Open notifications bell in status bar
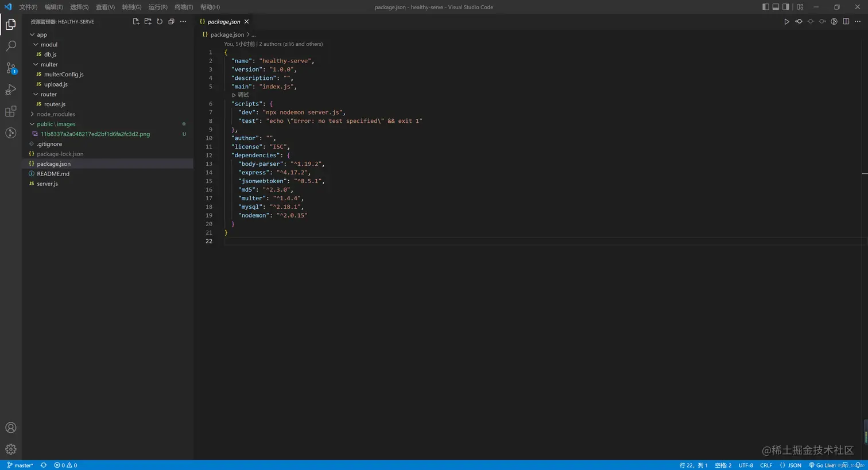Screen dimensions: 868x470 click(858, 465)
